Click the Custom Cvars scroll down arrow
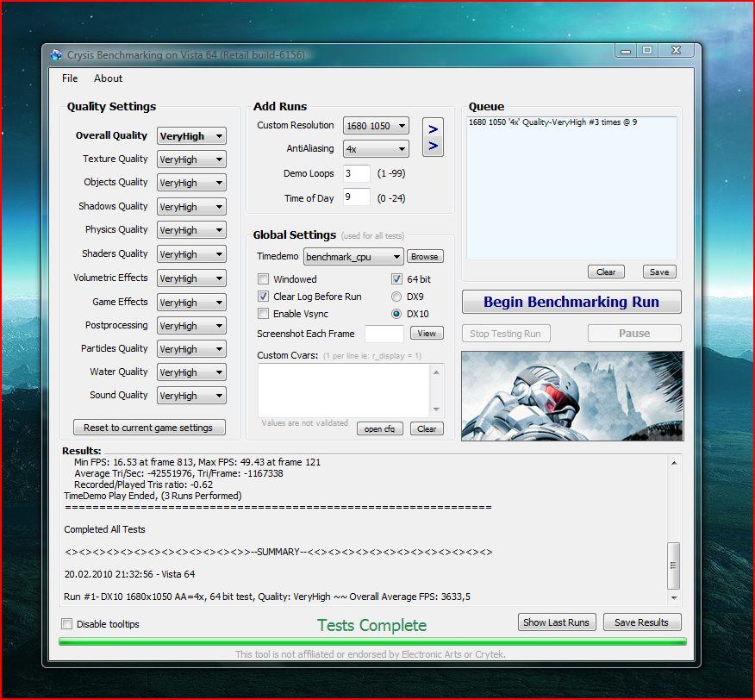 [436, 409]
